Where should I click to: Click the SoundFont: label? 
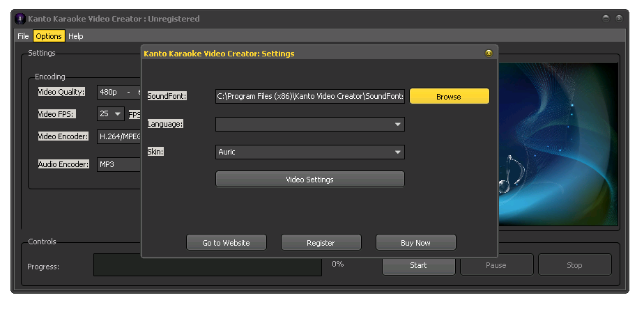coord(167,96)
